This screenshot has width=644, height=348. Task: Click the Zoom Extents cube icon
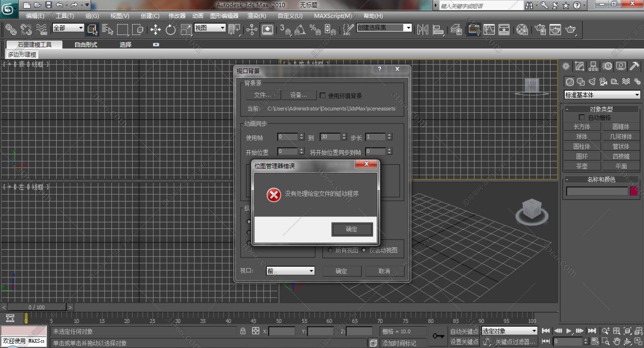point(627,331)
